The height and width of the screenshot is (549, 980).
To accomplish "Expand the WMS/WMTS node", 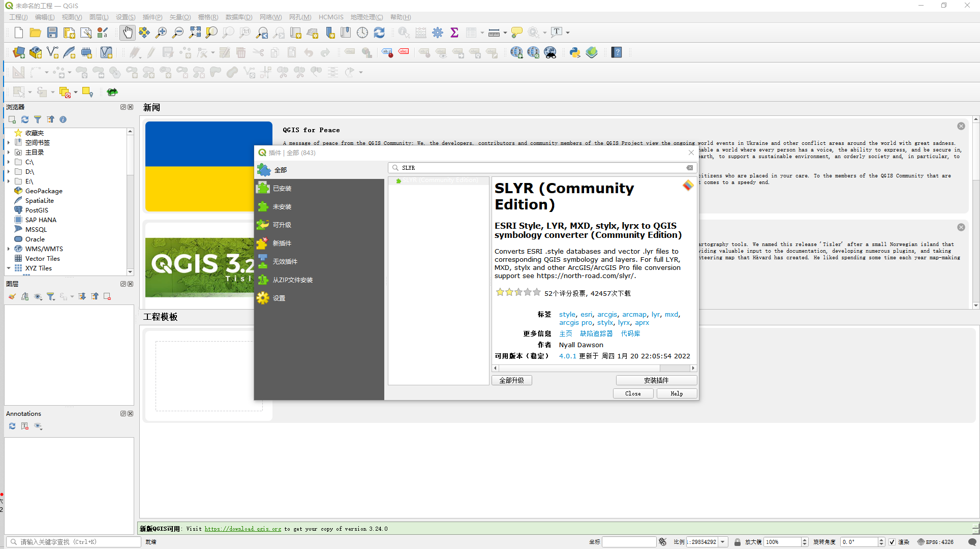I will point(9,249).
